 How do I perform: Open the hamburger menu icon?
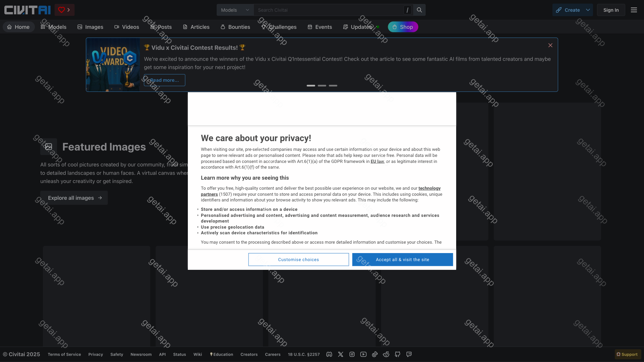(634, 10)
